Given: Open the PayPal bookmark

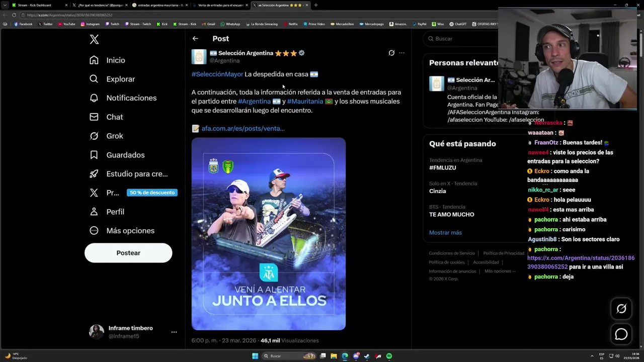Looking at the screenshot, I should (419, 24).
